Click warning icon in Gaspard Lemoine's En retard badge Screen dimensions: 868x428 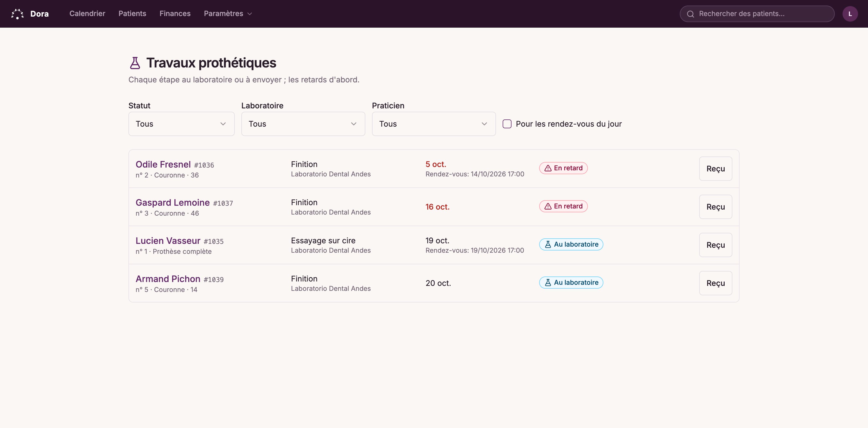pos(548,206)
